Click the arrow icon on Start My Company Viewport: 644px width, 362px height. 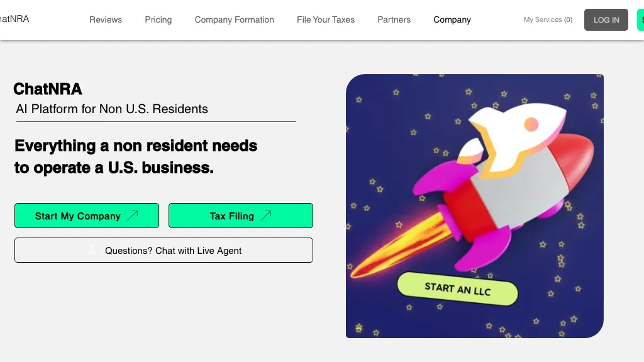tap(133, 216)
